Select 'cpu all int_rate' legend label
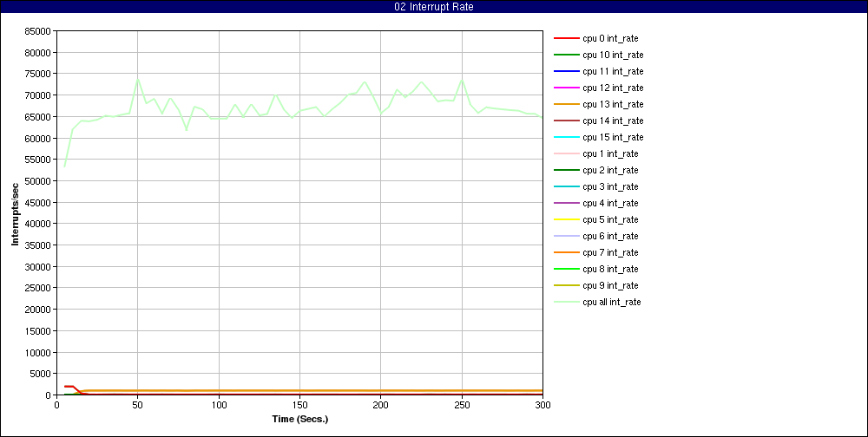Viewport: 868px width, 437px height. [x=612, y=302]
